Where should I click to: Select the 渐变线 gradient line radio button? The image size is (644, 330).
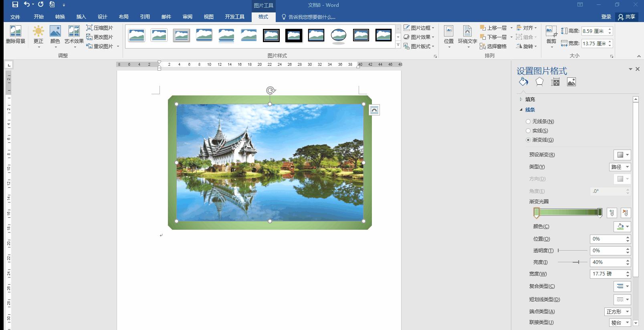pos(528,140)
